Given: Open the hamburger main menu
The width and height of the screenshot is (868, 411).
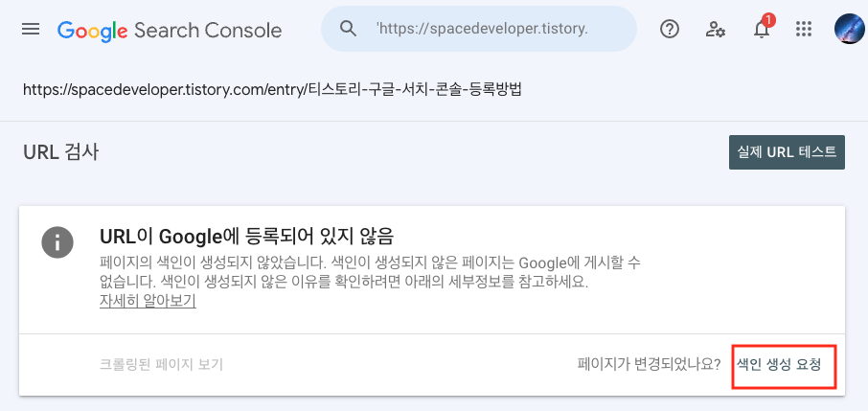Looking at the screenshot, I should (x=31, y=30).
